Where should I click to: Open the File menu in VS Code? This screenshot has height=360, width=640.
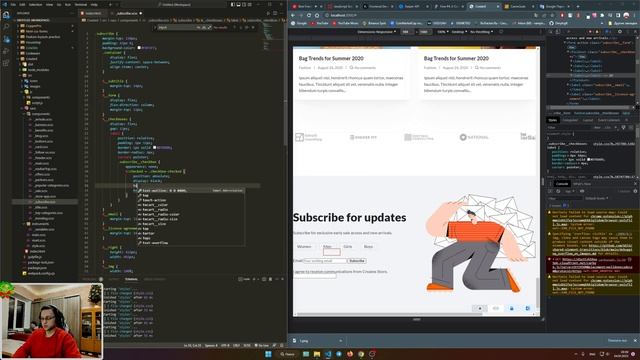point(13,4)
